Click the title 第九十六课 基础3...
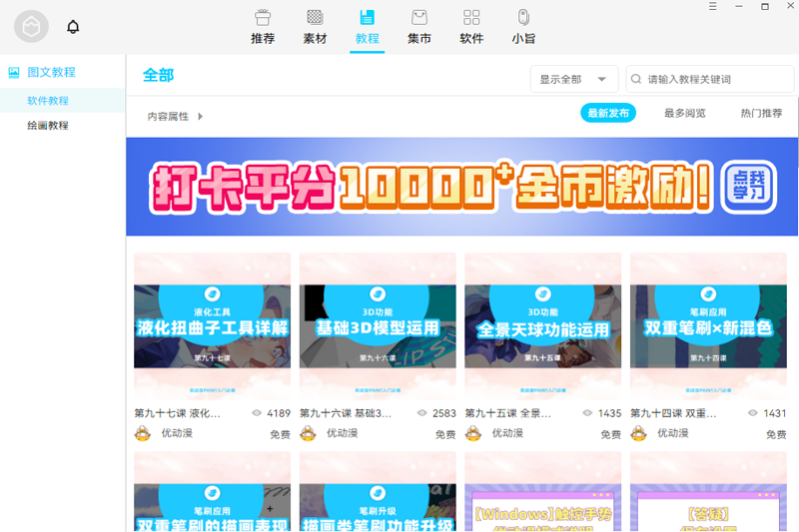The height and width of the screenshot is (532, 799). pyautogui.click(x=346, y=413)
